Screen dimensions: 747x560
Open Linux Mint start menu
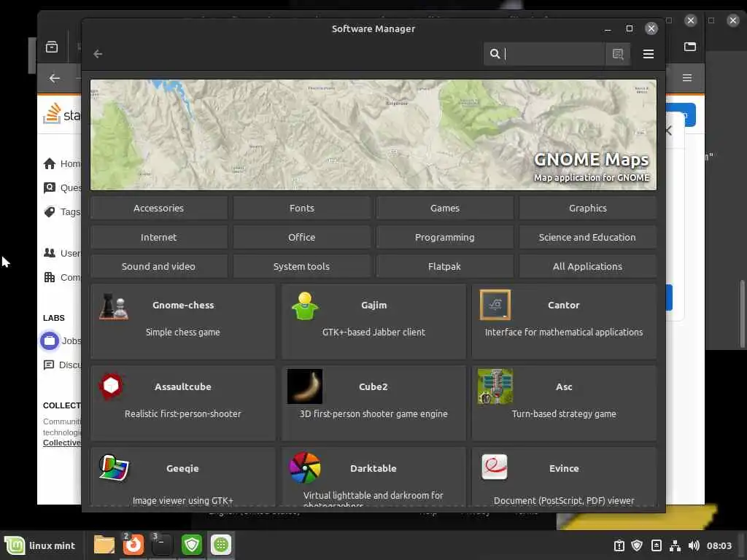pyautogui.click(x=41, y=545)
